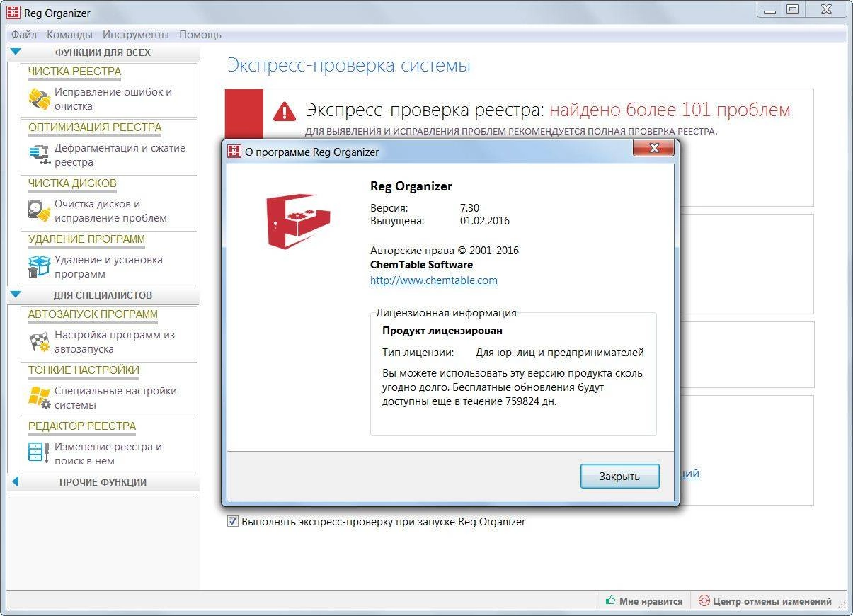Collapse the ФУНКЦИИ ДЛЯ ВСЕХ section

16,52
